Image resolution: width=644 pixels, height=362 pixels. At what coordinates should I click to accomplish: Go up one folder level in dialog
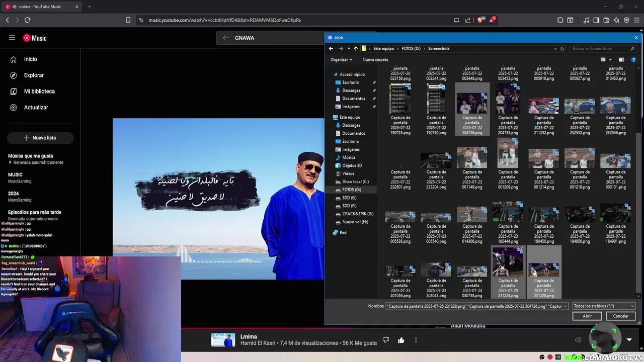pyautogui.click(x=356, y=49)
